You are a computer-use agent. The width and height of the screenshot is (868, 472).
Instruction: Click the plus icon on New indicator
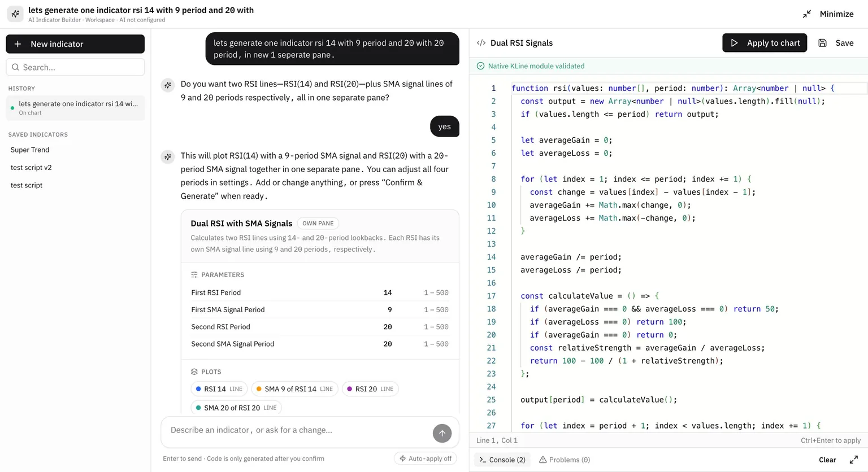click(18, 44)
